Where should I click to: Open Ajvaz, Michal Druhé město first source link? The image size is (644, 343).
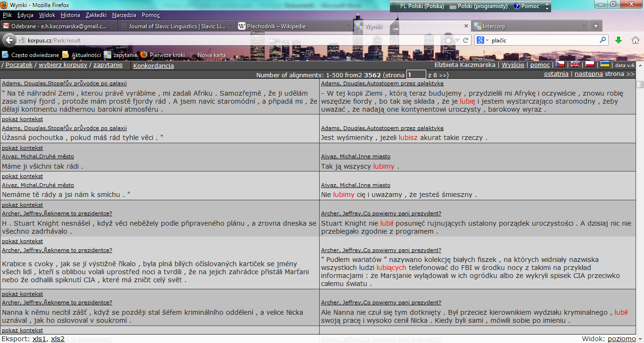point(38,156)
